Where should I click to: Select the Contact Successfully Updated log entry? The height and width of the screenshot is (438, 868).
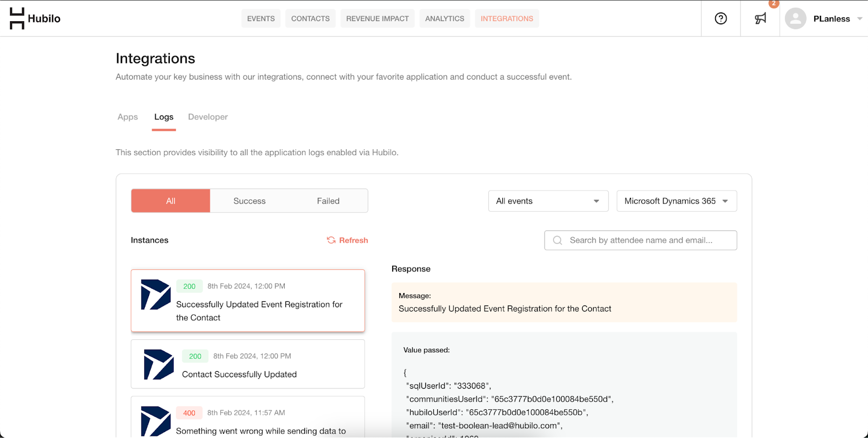[248, 364]
